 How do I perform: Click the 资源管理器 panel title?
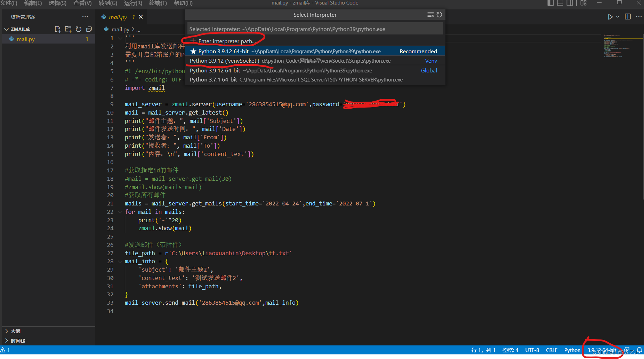click(23, 17)
